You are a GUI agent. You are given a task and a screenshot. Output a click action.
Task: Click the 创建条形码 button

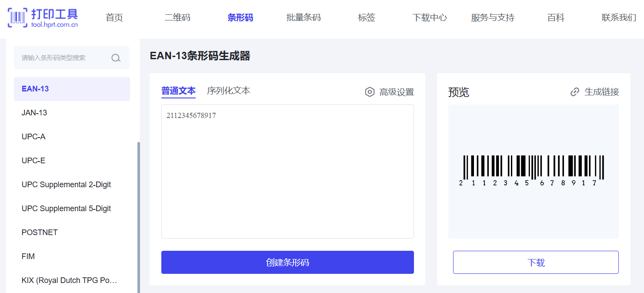(287, 262)
